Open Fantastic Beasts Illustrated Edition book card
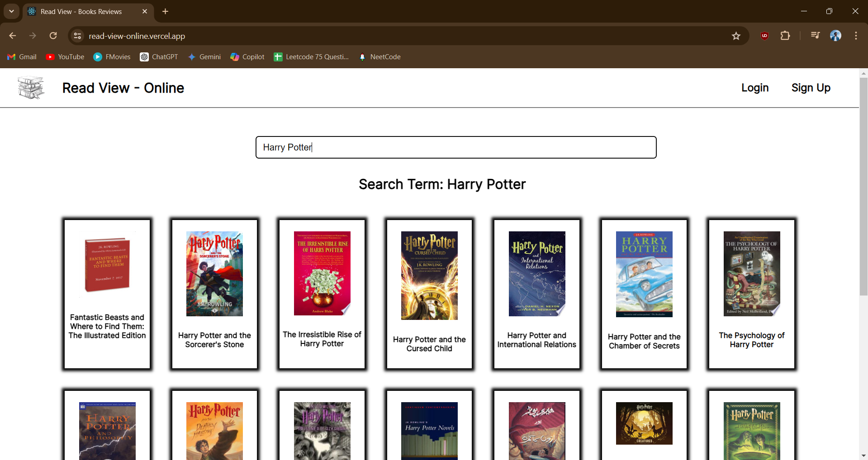This screenshot has height=460, width=868. click(x=107, y=294)
